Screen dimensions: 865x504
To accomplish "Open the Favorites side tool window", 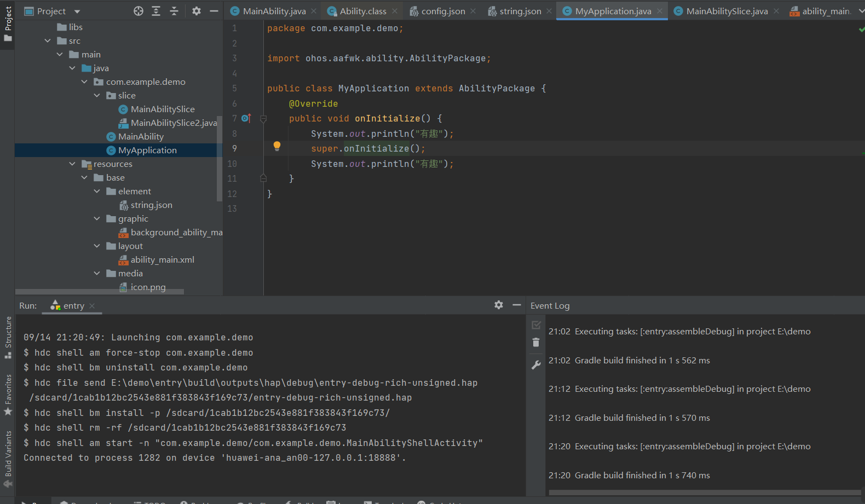I will tap(8, 395).
